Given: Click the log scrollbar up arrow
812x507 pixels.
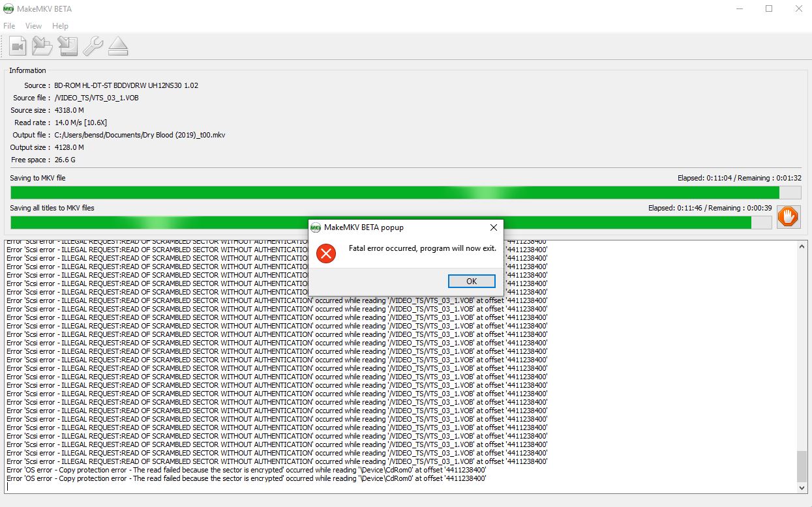Looking at the screenshot, I should [802, 246].
